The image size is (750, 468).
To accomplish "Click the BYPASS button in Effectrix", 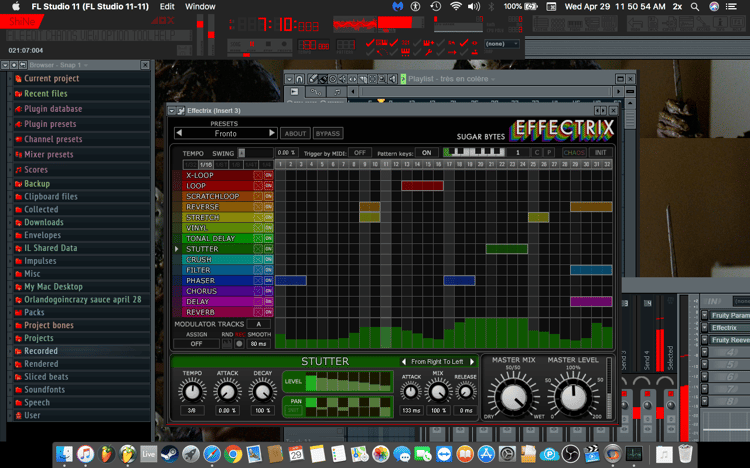I will pos(328,134).
